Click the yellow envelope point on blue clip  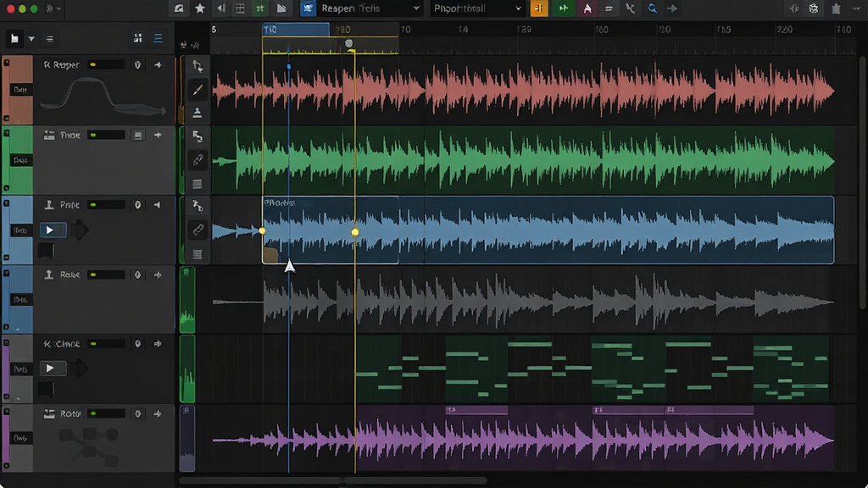[355, 232]
